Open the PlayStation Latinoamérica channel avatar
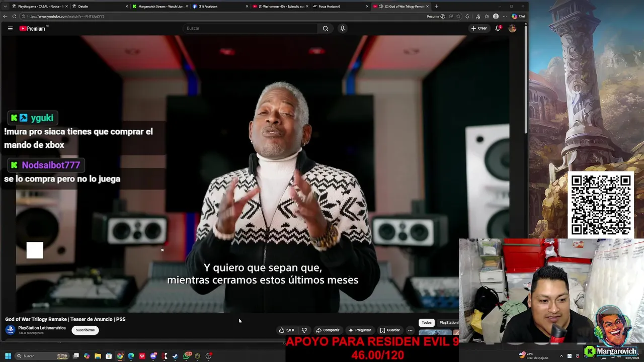Image resolution: width=644 pixels, height=362 pixels. tap(10, 330)
